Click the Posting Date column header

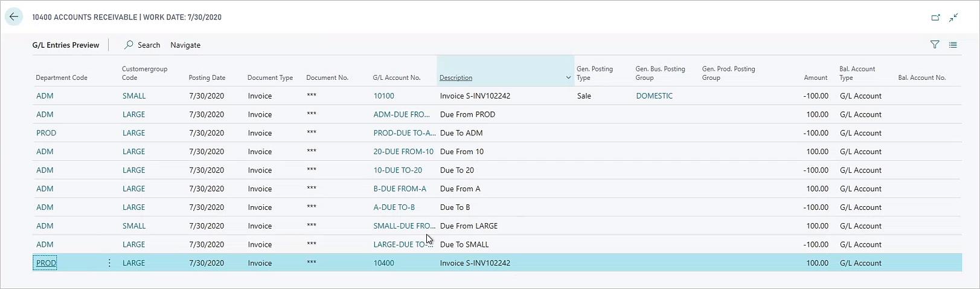click(x=207, y=78)
